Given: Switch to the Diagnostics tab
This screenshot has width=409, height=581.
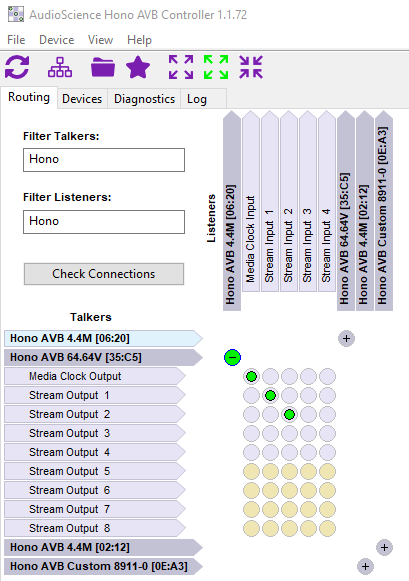Looking at the screenshot, I should [x=144, y=99].
